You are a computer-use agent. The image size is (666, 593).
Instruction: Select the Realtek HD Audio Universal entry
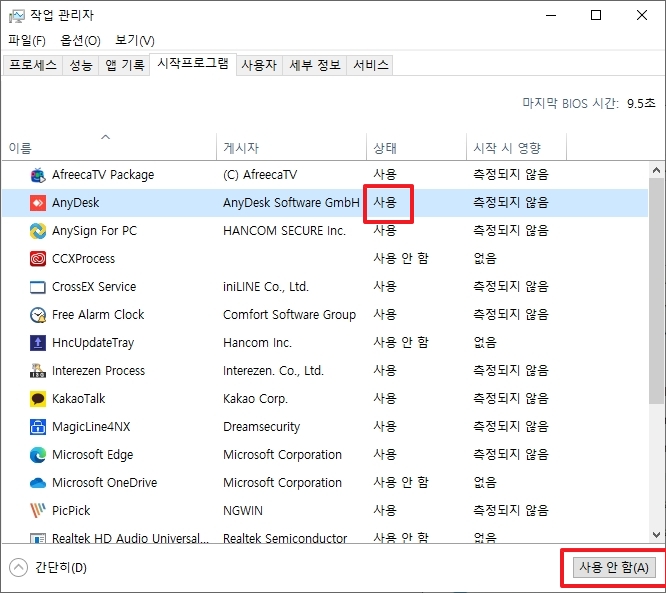pos(130,538)
